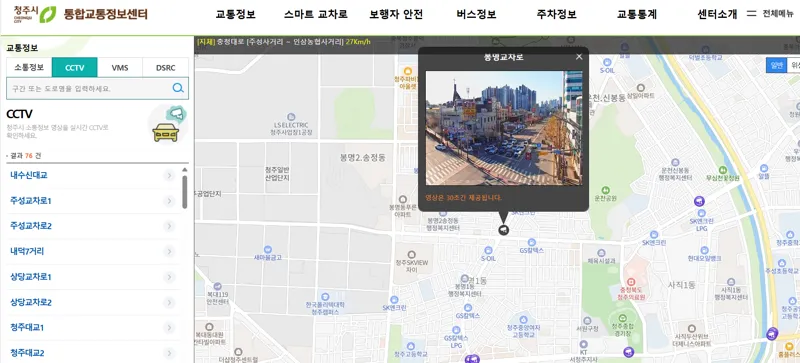This screenshot has width=800, height=363.
Task: Open the 주성교차로1 CCTV link
Action: tap(31, 201)
